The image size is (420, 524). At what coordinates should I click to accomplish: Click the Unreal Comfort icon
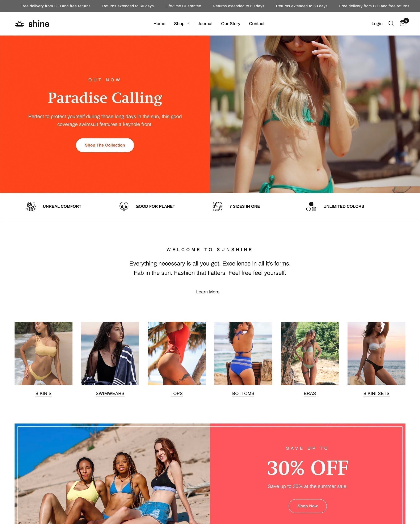pyautogui.click(x=31, y=206)
